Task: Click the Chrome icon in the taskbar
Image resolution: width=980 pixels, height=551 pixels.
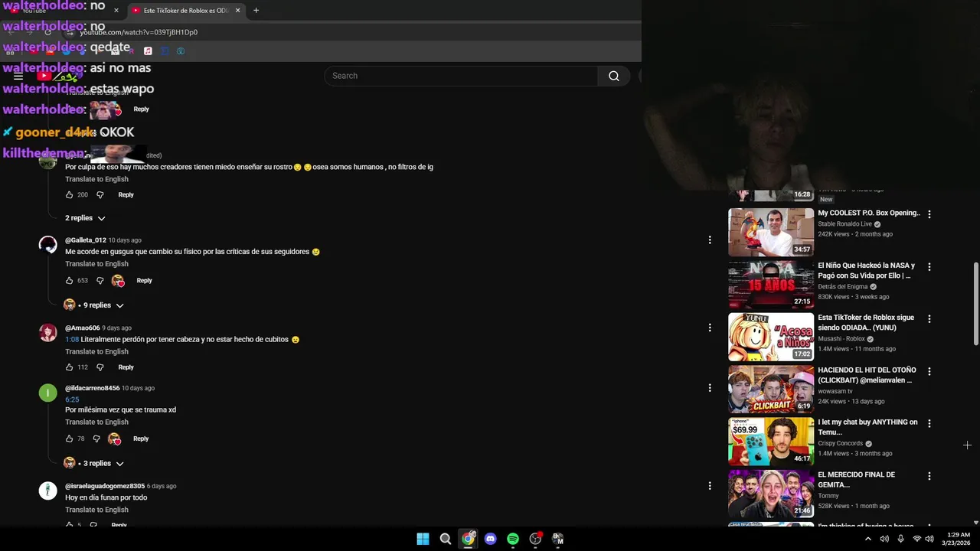Action: [x=468, y=539]
